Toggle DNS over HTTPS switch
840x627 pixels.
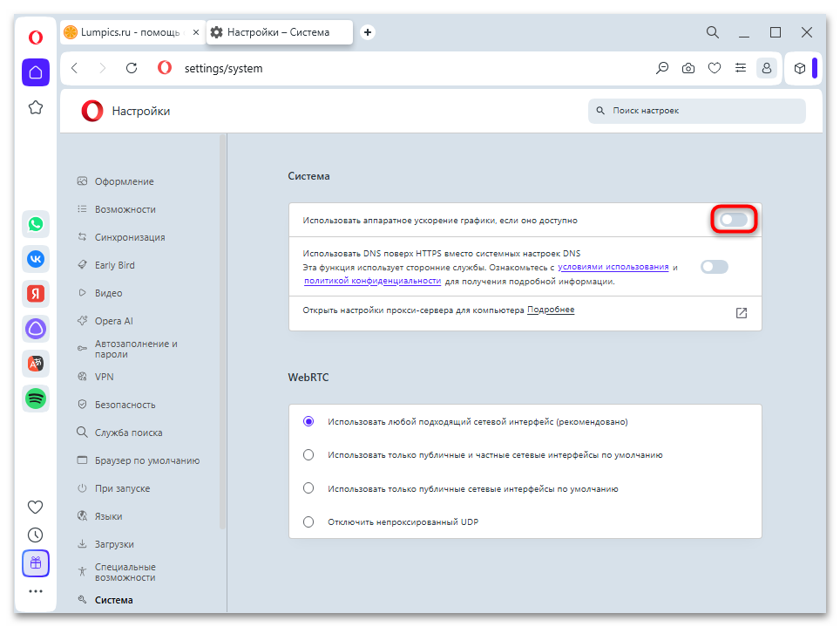click(715, 267)
